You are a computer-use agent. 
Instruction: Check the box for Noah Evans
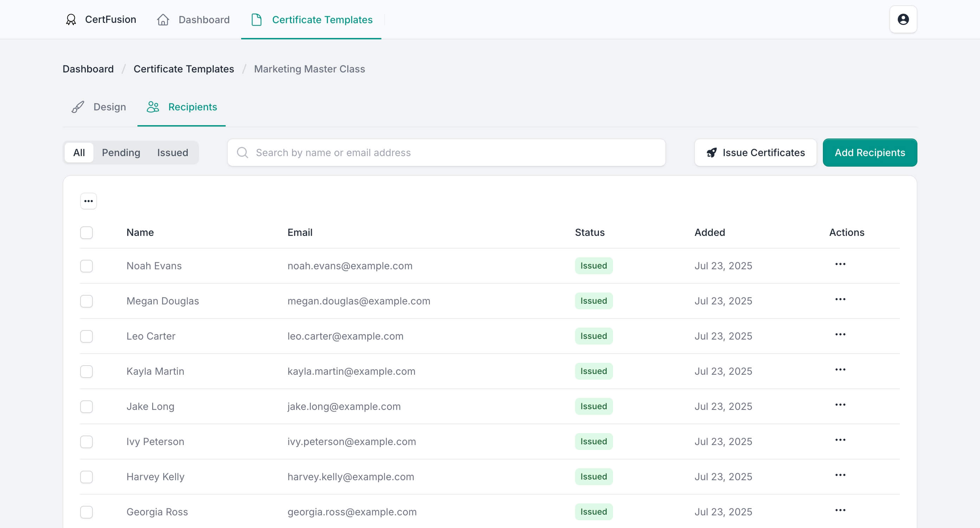tap(86, 266)
